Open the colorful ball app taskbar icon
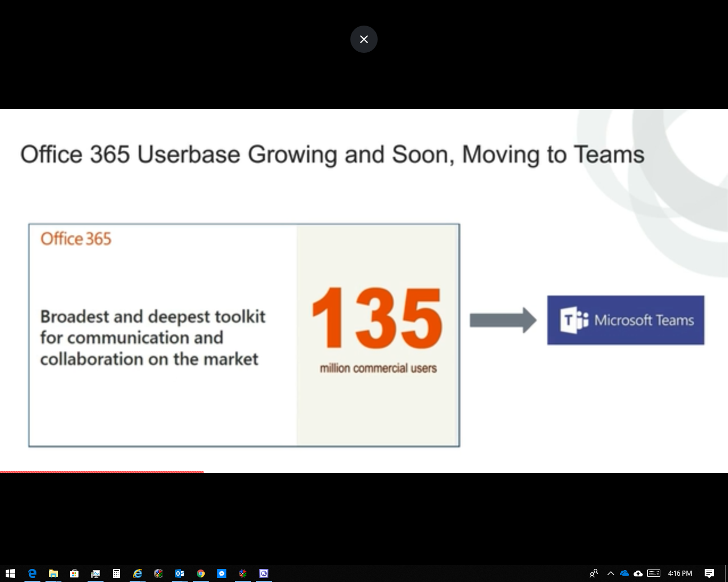728x582 pixels. tap(158, 573)
